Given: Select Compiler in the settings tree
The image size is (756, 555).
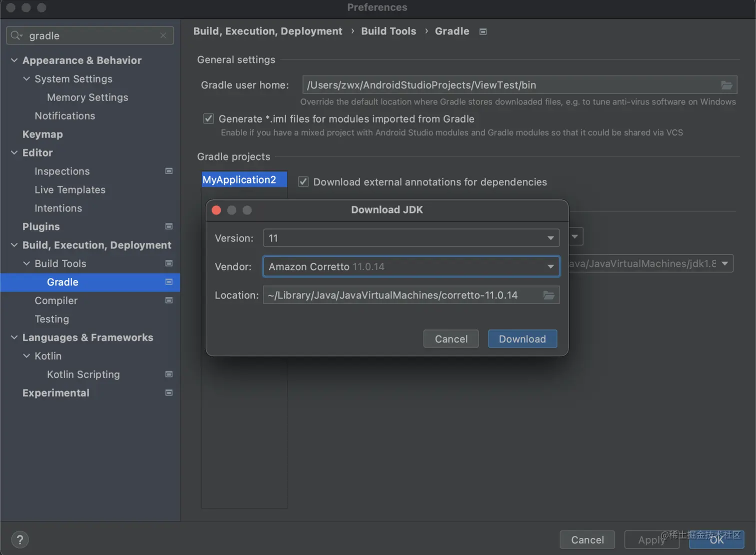Looking at the screenshot, I should click(x=56, y=300).
